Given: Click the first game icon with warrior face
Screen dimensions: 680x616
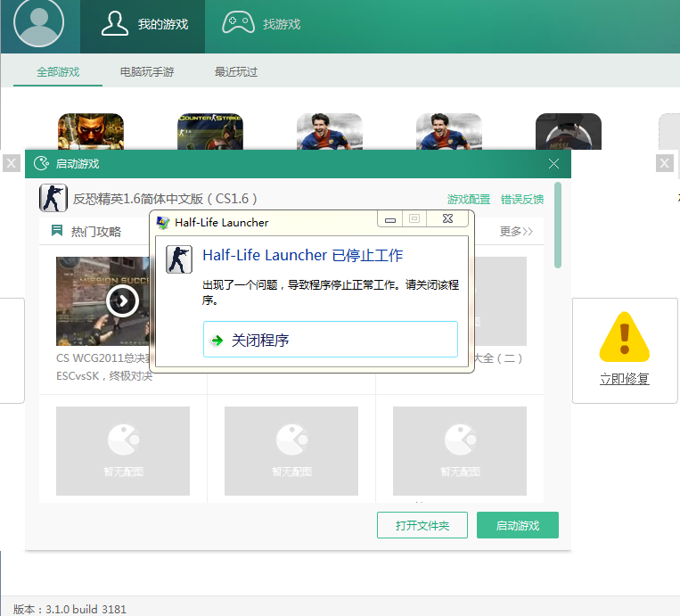Looking at the screenshot, I should 91,131.
